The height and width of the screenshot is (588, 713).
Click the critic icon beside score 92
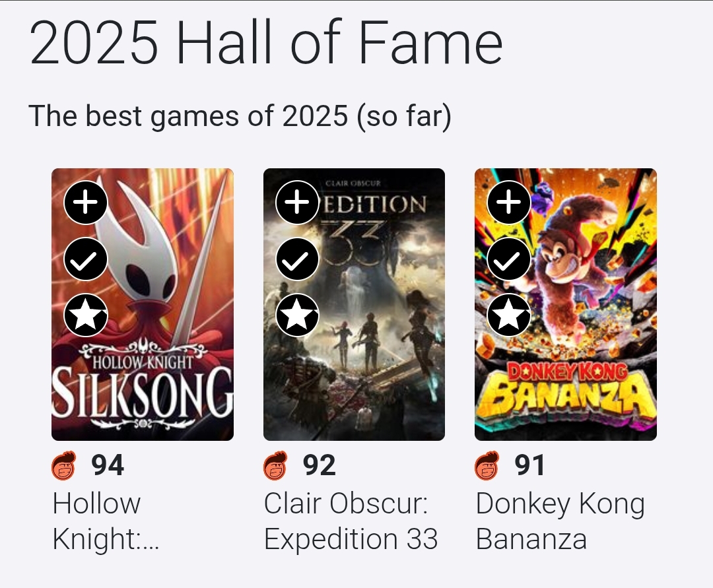[276, 466]
